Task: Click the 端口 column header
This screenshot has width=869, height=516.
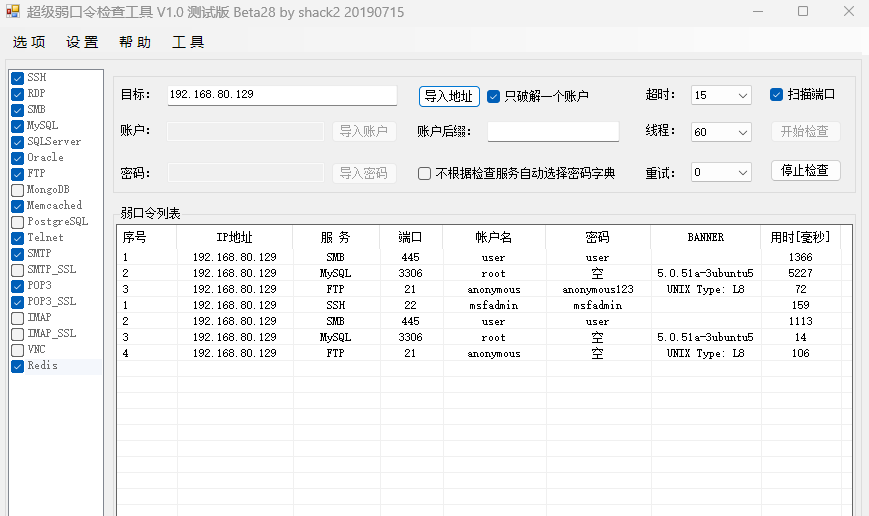Action: coord(410,238)
